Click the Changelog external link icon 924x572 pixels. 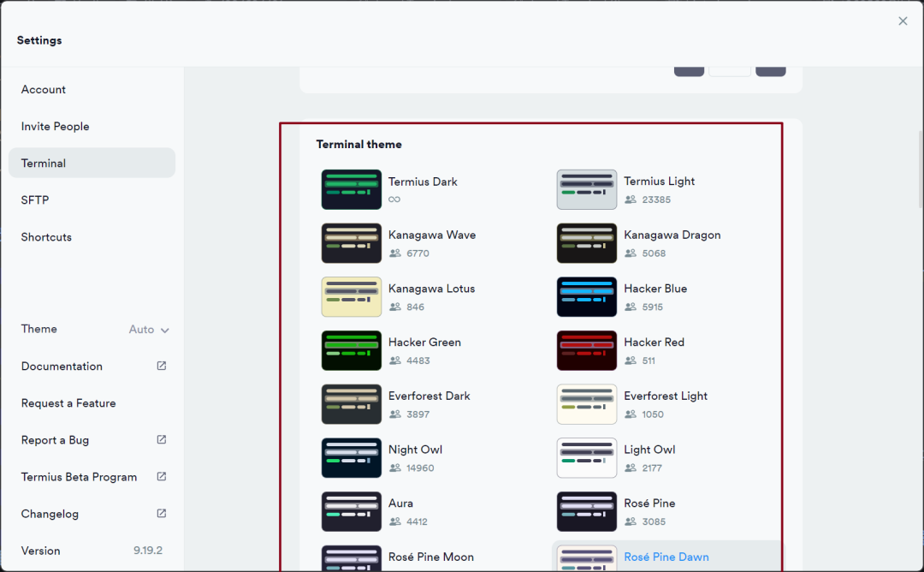[x=162, y=514]
